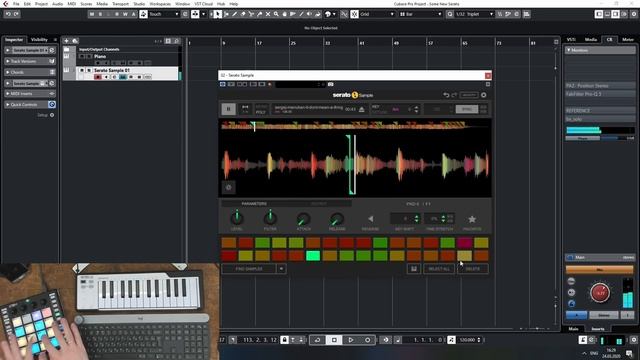This screenshot has width=640, height=360.
Task: Open the Bar grid type dropdown
Action: pos(420,14)
